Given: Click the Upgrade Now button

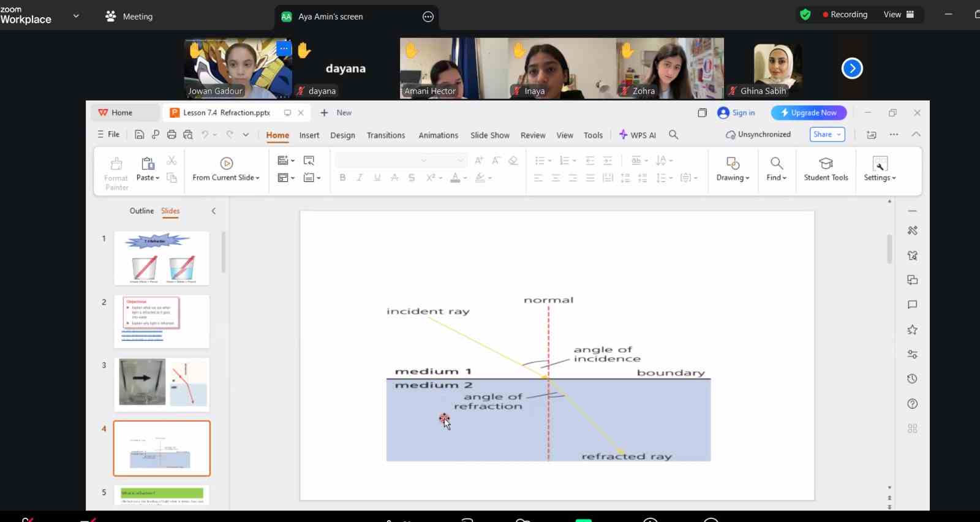Looking at the screenshot, I should click(x=809, y=113).
